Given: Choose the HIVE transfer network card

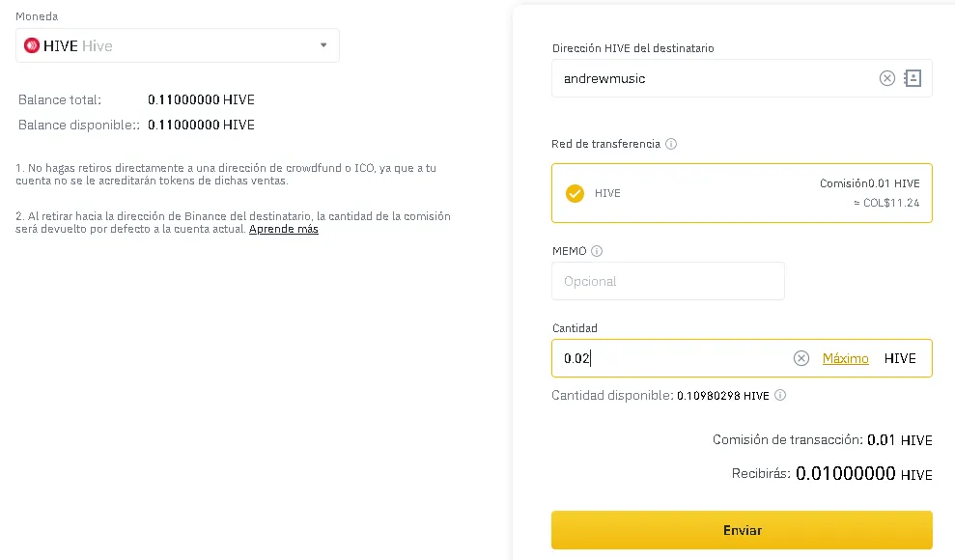Looking at the screenshot, I should click(742, 193).
